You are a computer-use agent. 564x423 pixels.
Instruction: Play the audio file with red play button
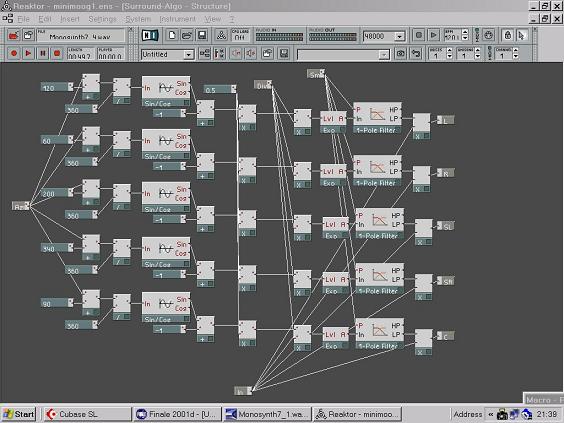[28, 54]
